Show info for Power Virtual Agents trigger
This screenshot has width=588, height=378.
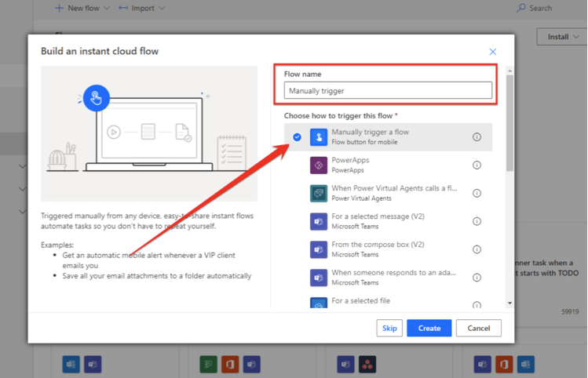[477, 193]
